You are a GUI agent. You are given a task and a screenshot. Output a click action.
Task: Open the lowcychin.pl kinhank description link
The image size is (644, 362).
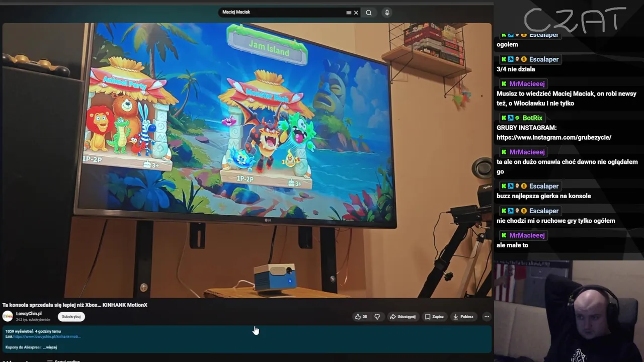click(47, 336)
